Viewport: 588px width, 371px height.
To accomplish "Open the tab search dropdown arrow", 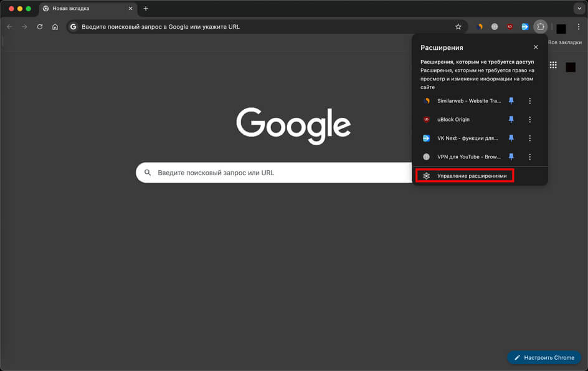I will pos(579,8).
